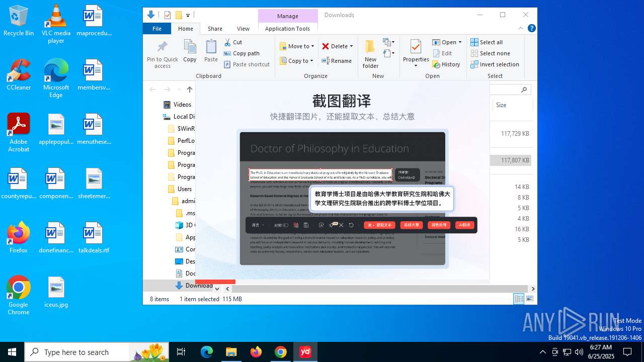Image resolution: width=644 pixels, height=362 pixels.
Task: Switch to the Share ribbon tab
Action: [215, 29]
